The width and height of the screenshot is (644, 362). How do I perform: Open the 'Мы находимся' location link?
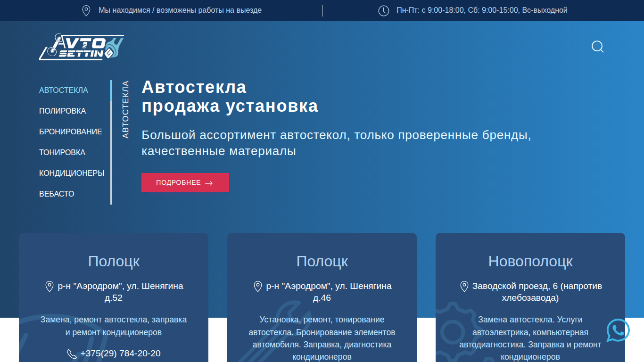click(x=180, y=10)
